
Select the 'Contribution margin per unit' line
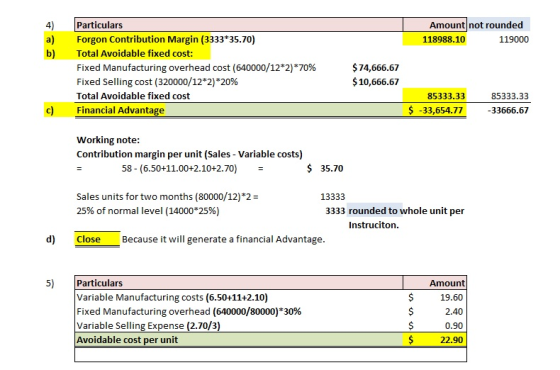pyautogui.click(x=189, y=154)
